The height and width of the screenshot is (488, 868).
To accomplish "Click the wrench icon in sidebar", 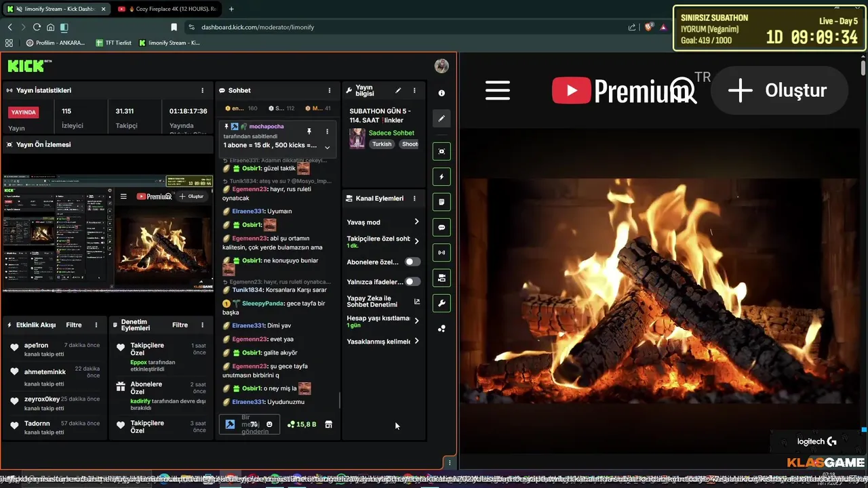I will [x=441, y=303].
